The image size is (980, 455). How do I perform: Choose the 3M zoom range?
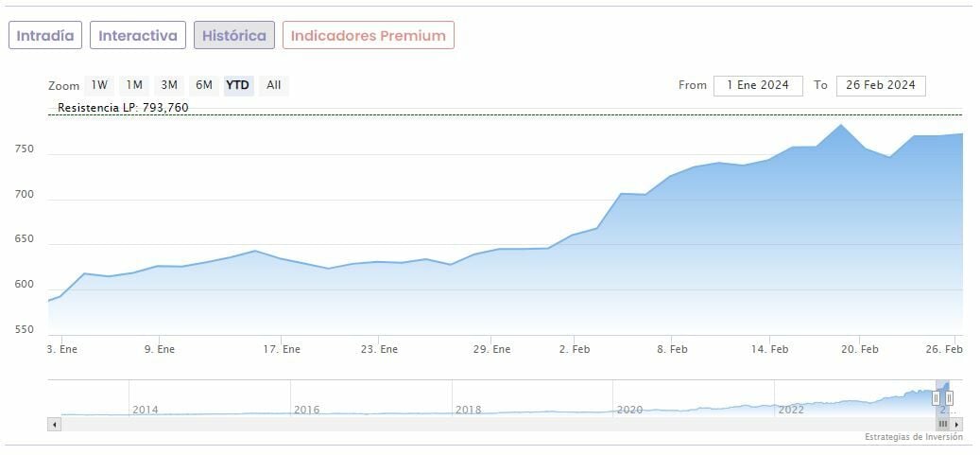pos(169,85)
